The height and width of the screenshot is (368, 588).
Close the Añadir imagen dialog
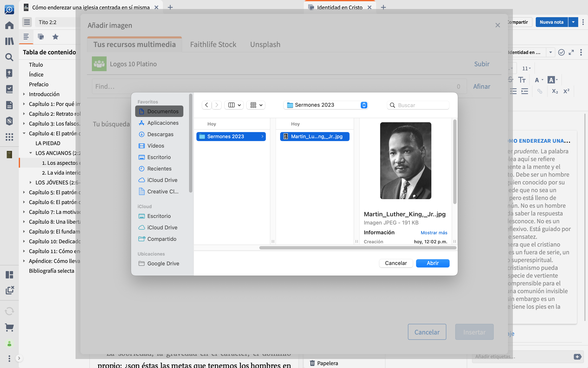tap(498, 25)
